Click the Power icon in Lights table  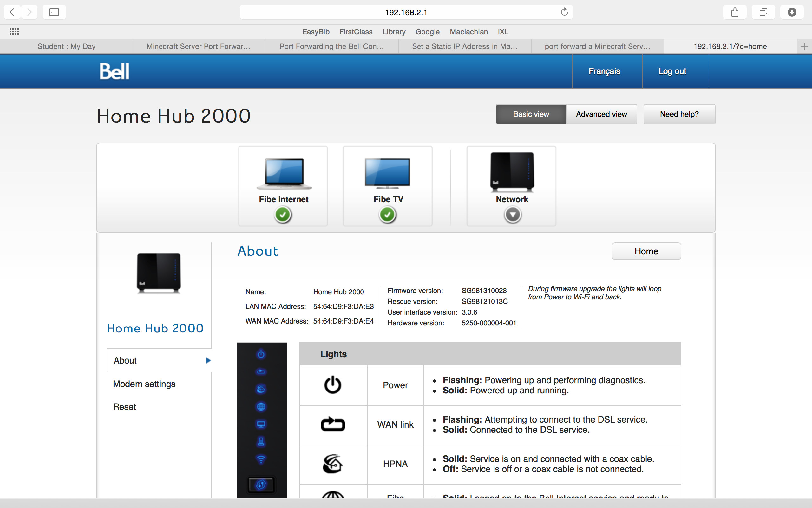(x=333, y=385)
